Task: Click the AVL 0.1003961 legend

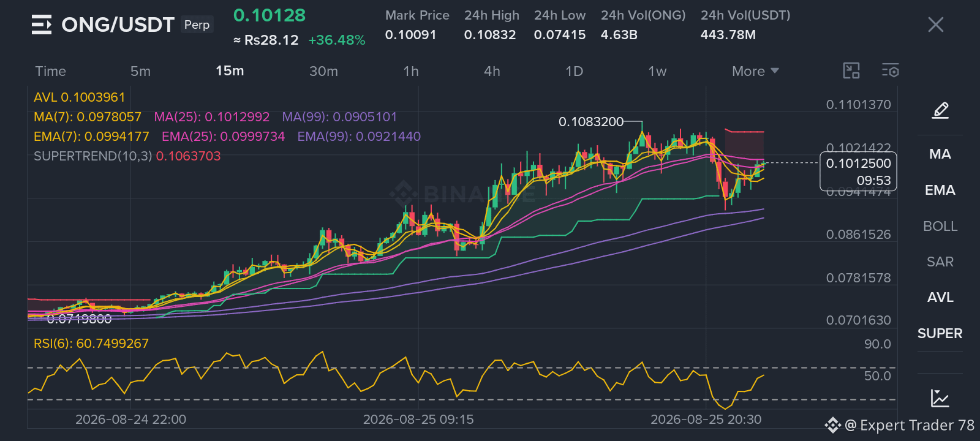Action: (x=79, y=97)
